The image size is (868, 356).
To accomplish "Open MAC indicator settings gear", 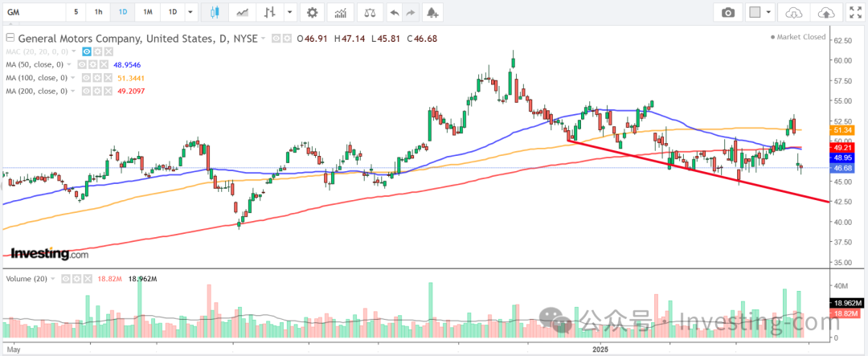I will coord(97,51).
